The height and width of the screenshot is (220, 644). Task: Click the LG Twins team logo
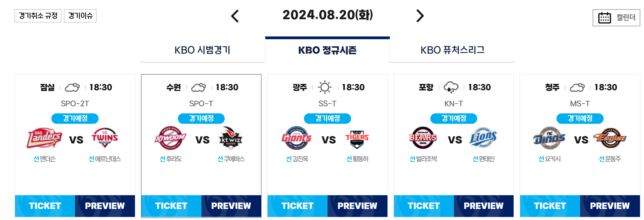tap(105, 138)
